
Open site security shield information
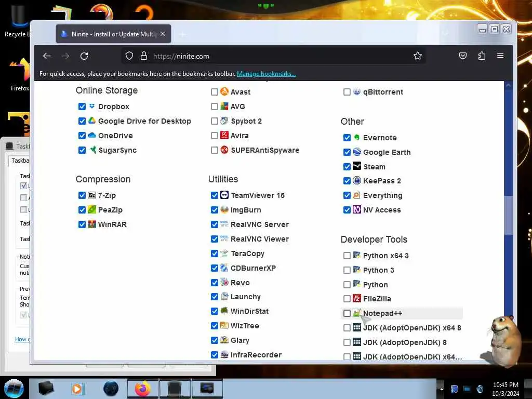(129, 56)
